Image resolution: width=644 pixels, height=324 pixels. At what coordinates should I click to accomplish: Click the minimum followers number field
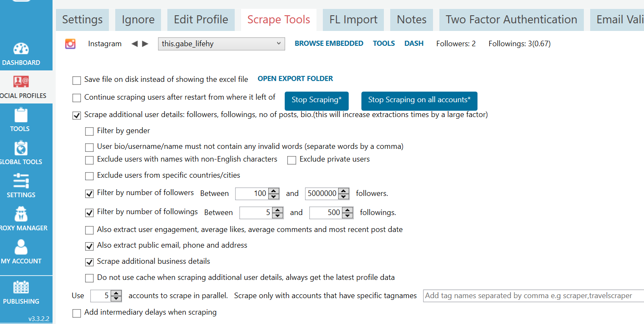click(x=252, y=194)
